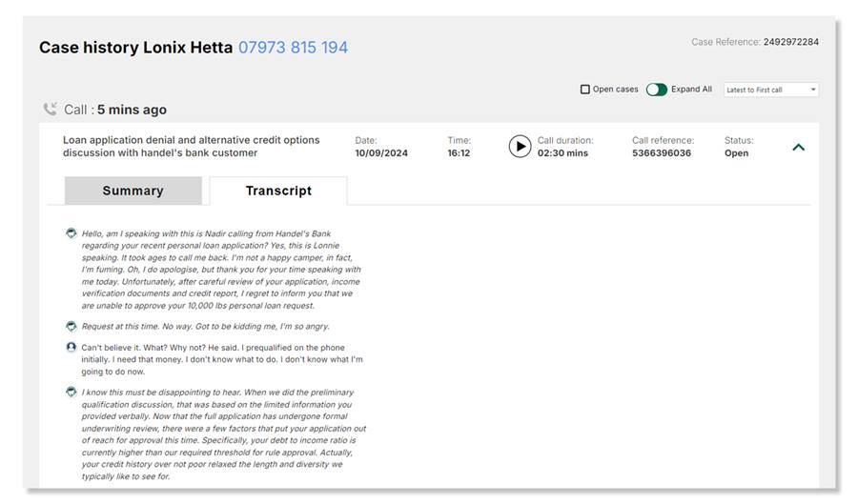Switch to the Summary tab
Image resolution: width=858 pixels, height=504 pixels.
(133, 191)
